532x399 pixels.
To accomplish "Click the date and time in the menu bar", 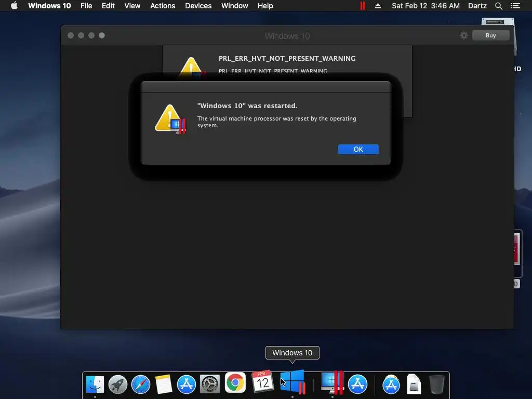I will (x=426, y=6).
